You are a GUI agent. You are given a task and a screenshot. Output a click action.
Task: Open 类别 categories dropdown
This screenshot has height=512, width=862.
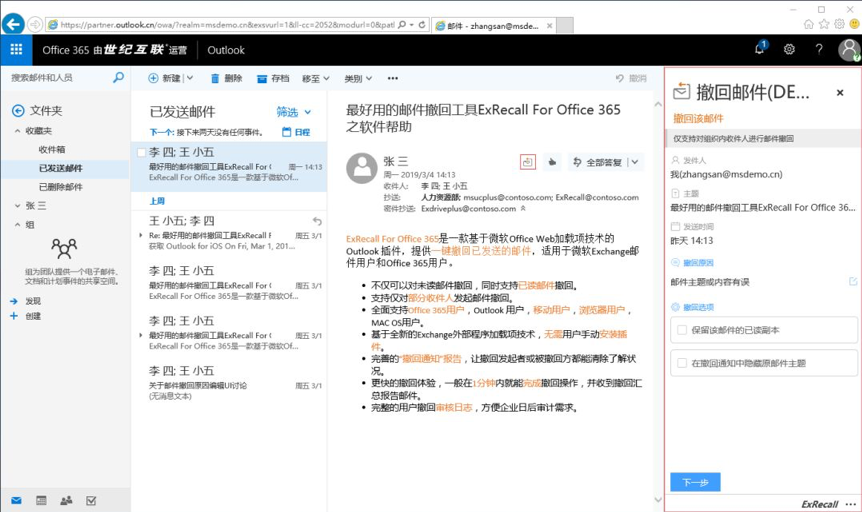click(x=358, y=79)
